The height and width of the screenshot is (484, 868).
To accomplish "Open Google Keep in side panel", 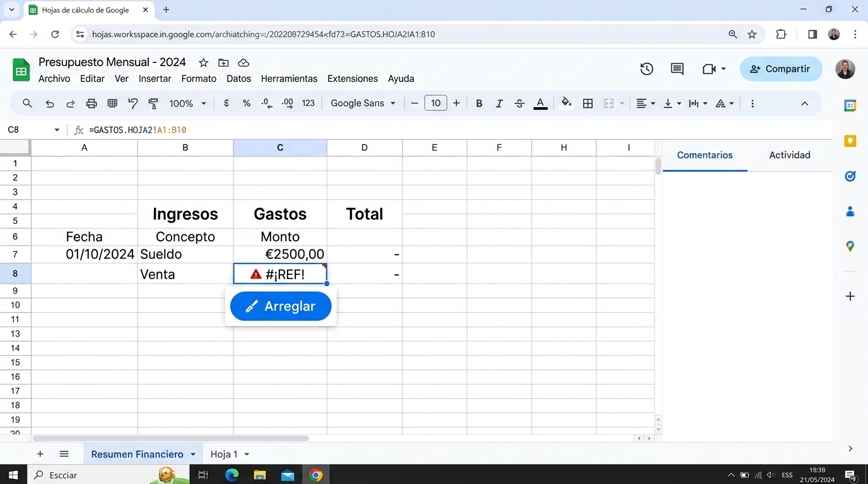I will coord(850,141).
